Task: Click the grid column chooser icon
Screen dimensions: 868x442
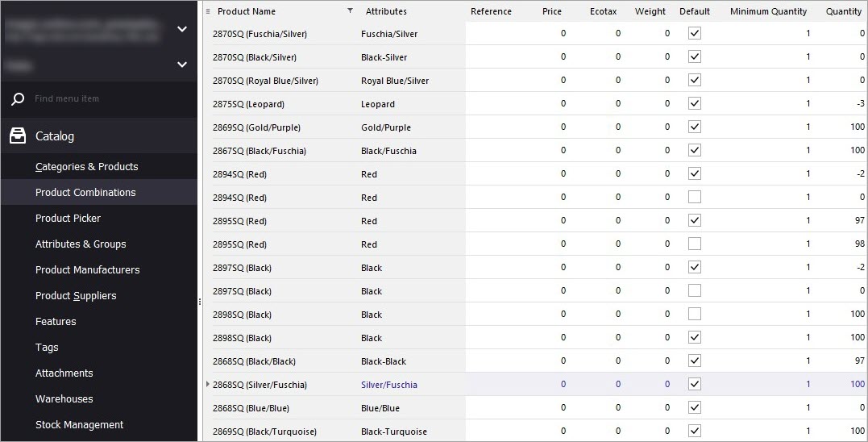Action: 208,11
